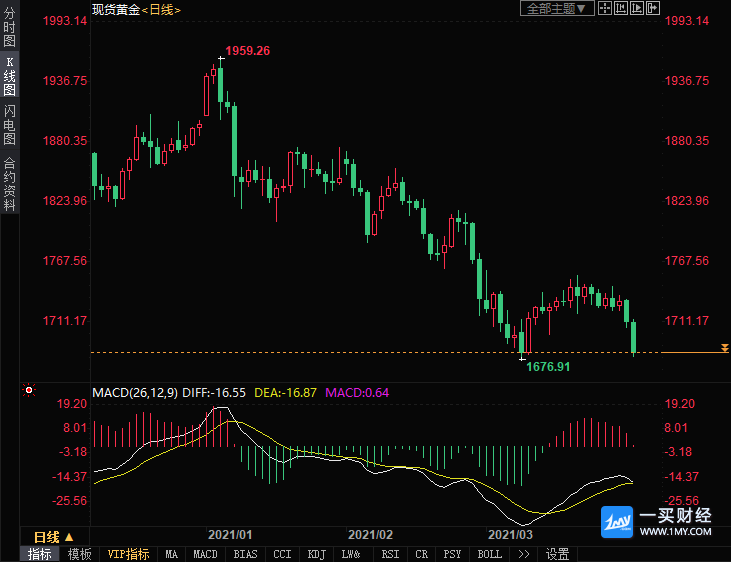Open the 全部主题 theme dropdown
Image resolution: width=731 pixels, height=562 pixels.
pos(557,8)
